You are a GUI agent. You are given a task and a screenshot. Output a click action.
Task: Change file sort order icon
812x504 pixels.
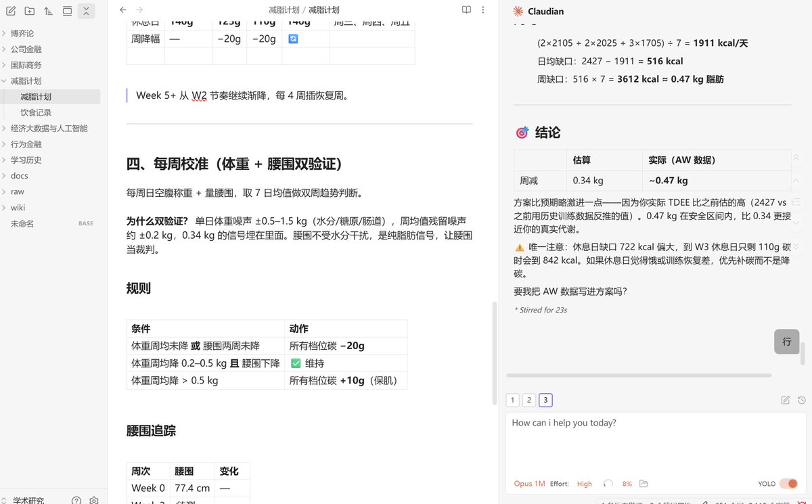[48, 11]
